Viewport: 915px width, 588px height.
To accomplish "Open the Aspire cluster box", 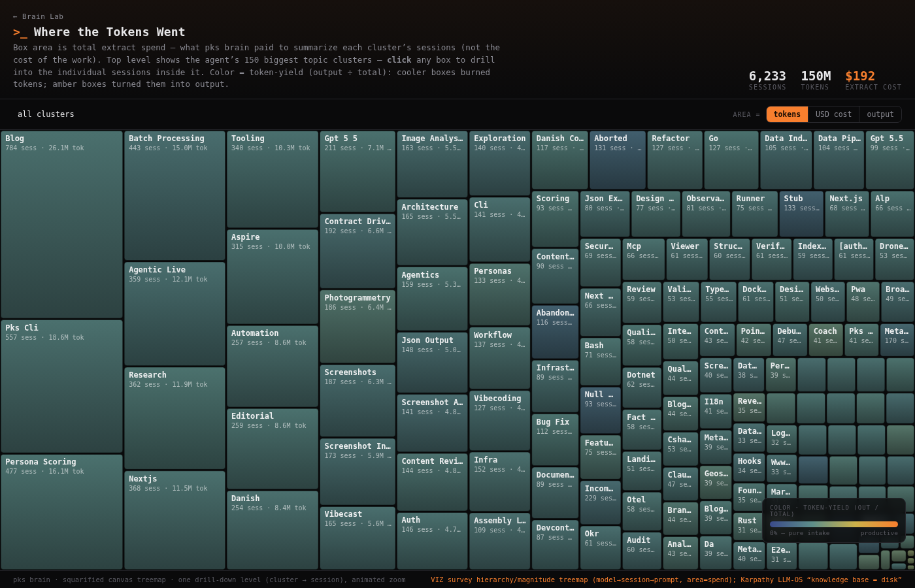I will 273,276.
